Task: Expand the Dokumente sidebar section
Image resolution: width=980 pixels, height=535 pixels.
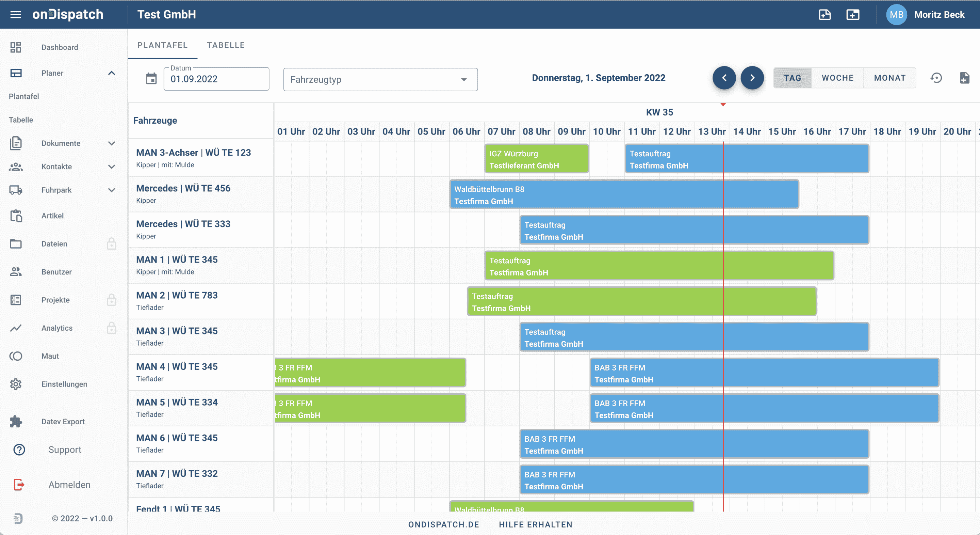Action: pos(112,144)
